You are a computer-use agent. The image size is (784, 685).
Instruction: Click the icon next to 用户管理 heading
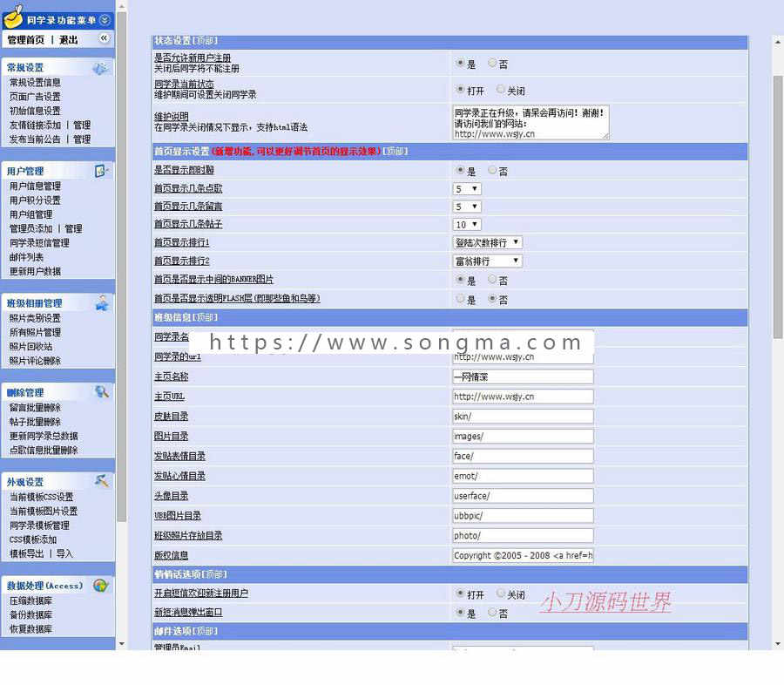point(101,171)
